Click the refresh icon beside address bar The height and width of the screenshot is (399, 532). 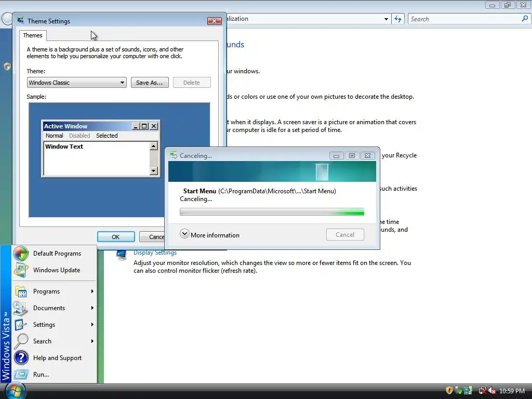coord(398,19)
